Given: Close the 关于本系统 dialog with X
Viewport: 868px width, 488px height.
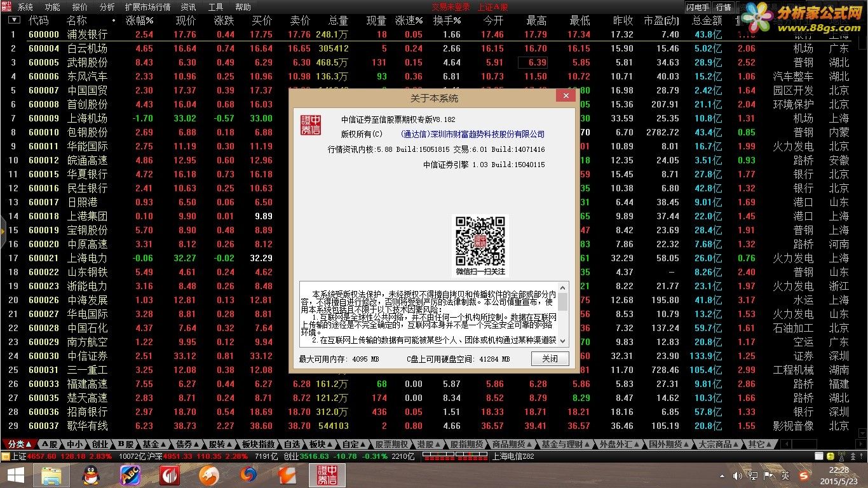Looking at the screenshot, I should [x=566, y=96].
